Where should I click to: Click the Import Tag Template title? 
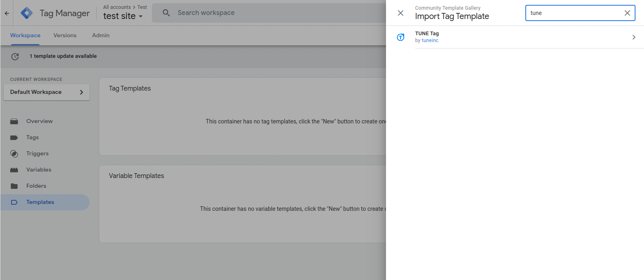[452, 16]
